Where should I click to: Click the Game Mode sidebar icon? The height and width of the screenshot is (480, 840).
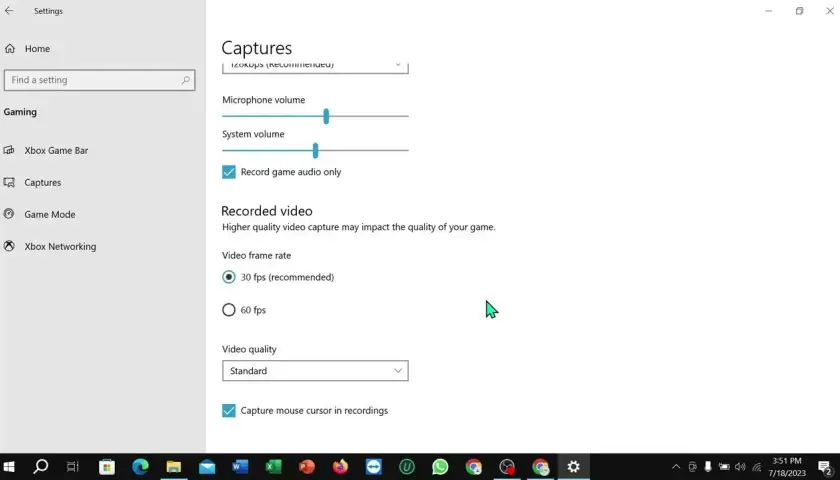tap(9, 214)
